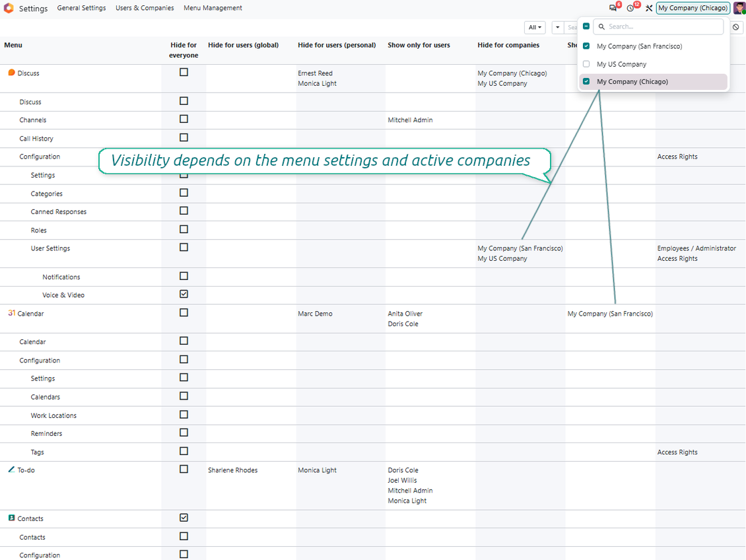Open the Menu Management menu
Image resolution: width=746 pixels, height=560 pixels.
213,8
